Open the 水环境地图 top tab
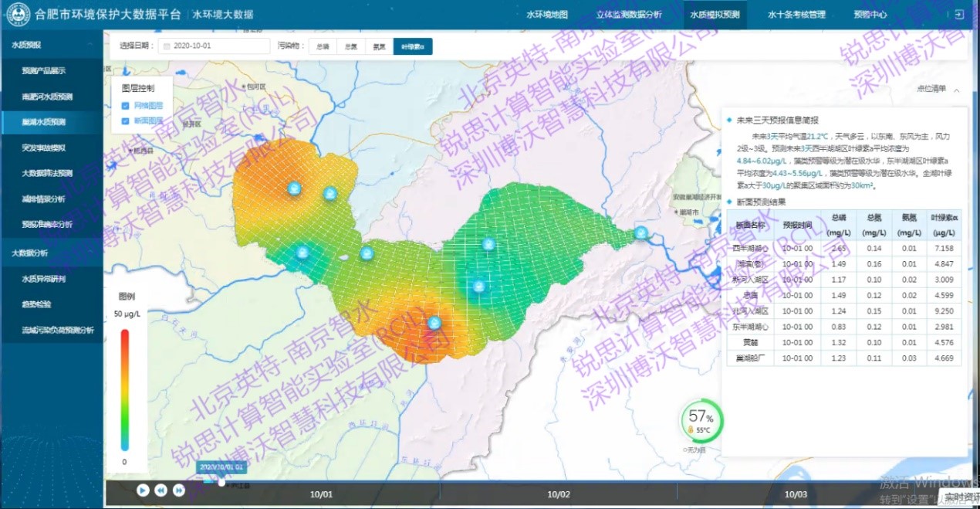The width and height of the screenshot is (980, 509). (x=547, y=15)
